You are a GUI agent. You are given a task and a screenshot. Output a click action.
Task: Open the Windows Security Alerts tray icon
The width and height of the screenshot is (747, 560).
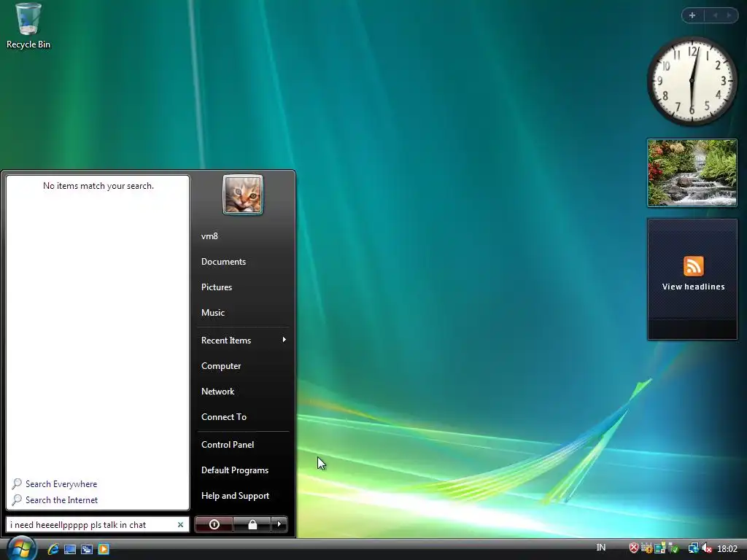pyautogui.click(x=634, y=548)
